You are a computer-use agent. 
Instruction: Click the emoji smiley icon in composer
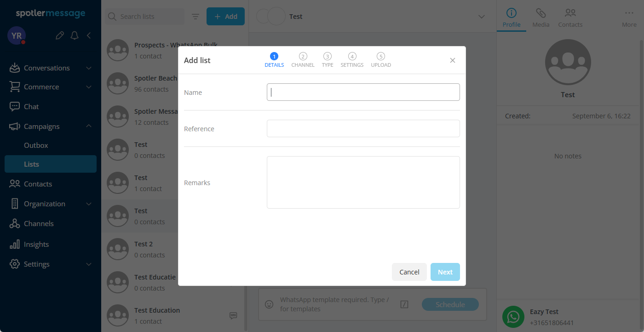coord(270,304)
